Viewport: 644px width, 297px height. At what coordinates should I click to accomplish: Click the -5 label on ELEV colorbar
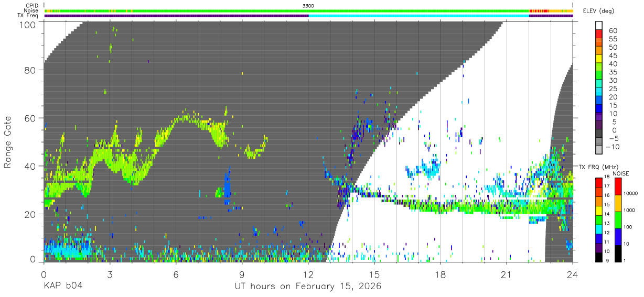[x=613, y=138]
